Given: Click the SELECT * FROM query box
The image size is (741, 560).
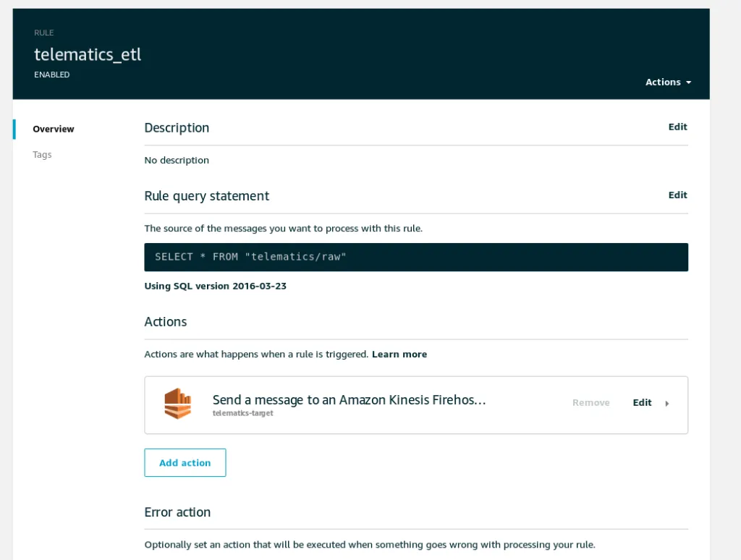Looking at the screenshot, I should click(416, 257).
